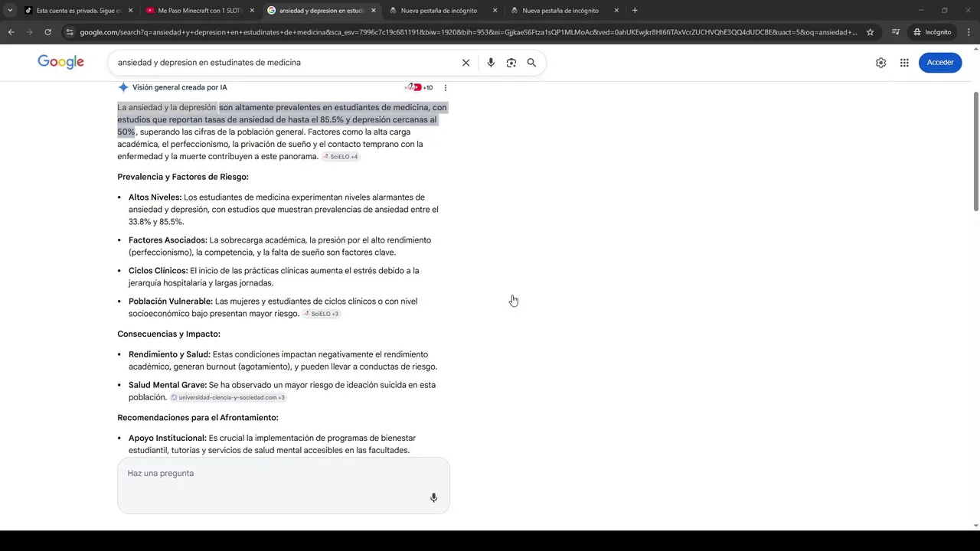Open the AI overview three-dot options
This screenshot has height=551, width=980.
pyautogui.click(x=446, y=87)
